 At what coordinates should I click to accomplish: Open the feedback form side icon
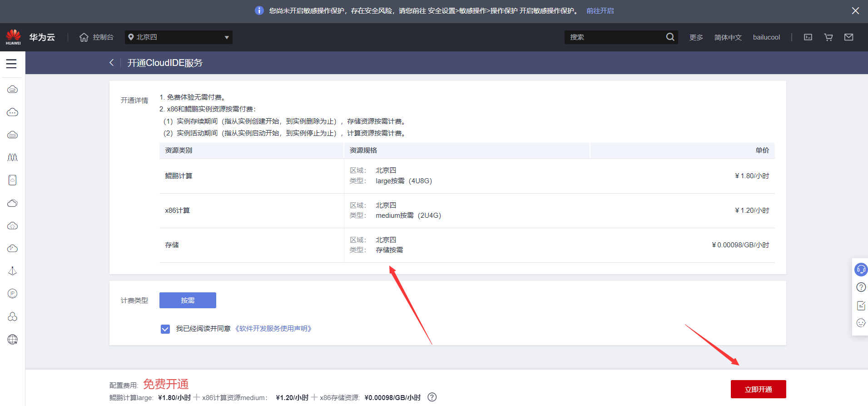[x=861, y=306]
